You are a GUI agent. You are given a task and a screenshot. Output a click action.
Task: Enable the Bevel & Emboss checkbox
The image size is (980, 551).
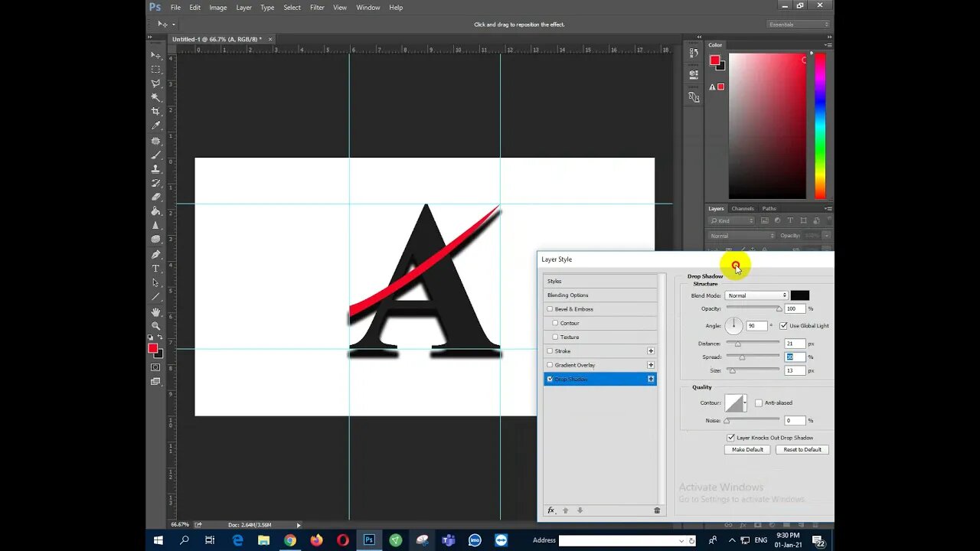click(x=550, y=309)
